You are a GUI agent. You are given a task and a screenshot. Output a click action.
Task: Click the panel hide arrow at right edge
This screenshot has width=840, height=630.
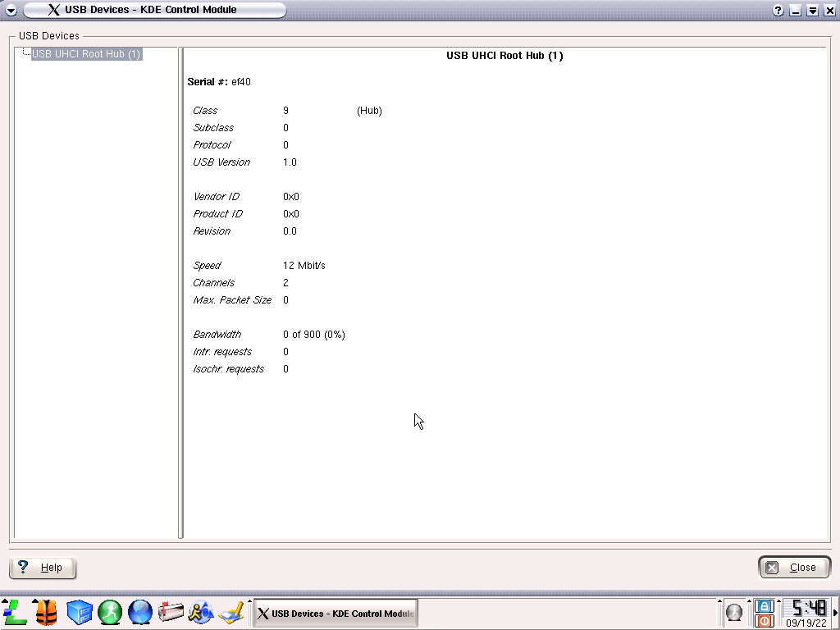point(835,613)
